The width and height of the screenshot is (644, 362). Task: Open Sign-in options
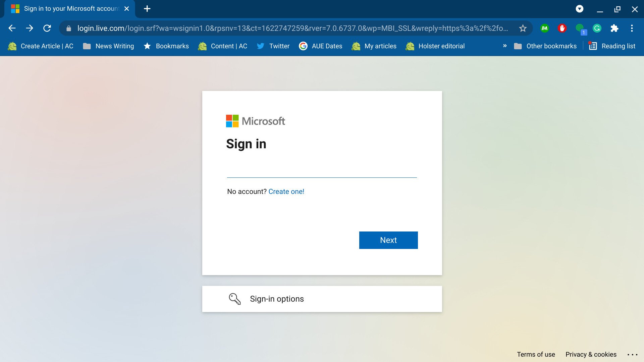pos(322,299)
